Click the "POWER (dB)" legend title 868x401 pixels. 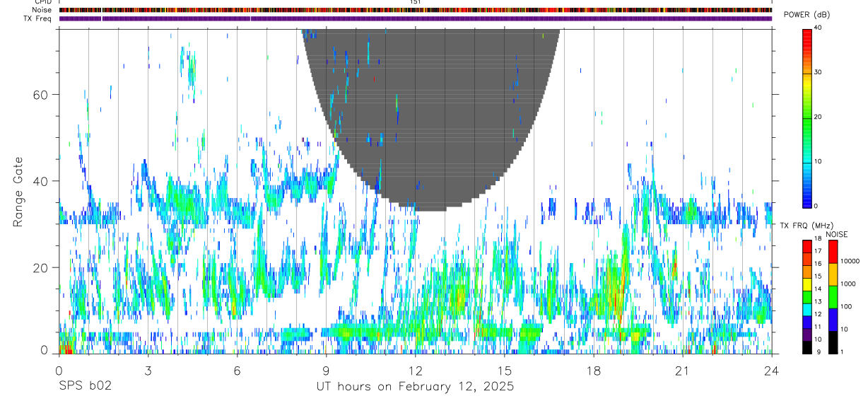(807, 15)
